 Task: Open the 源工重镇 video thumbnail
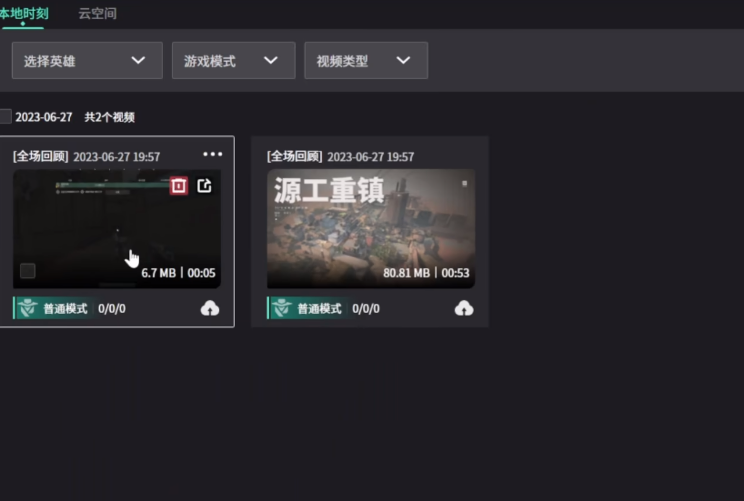point(371,230)
